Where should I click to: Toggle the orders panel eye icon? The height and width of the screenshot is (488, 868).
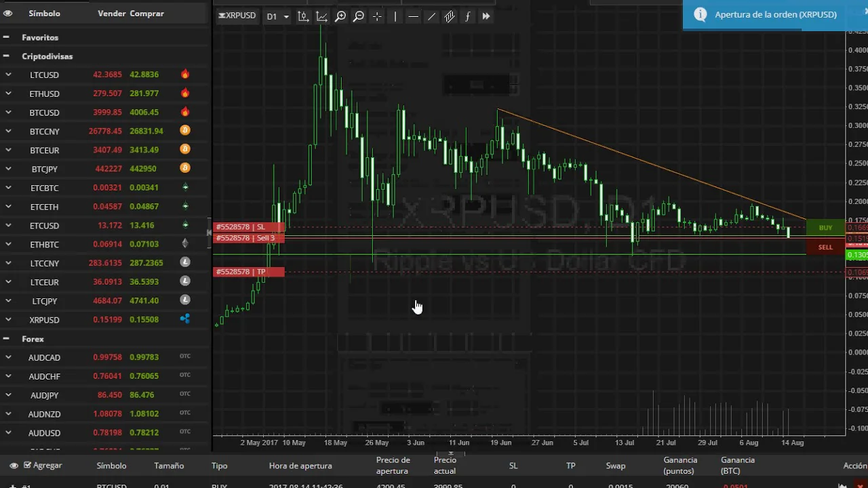pyautogui.click(x=14, y=466)
